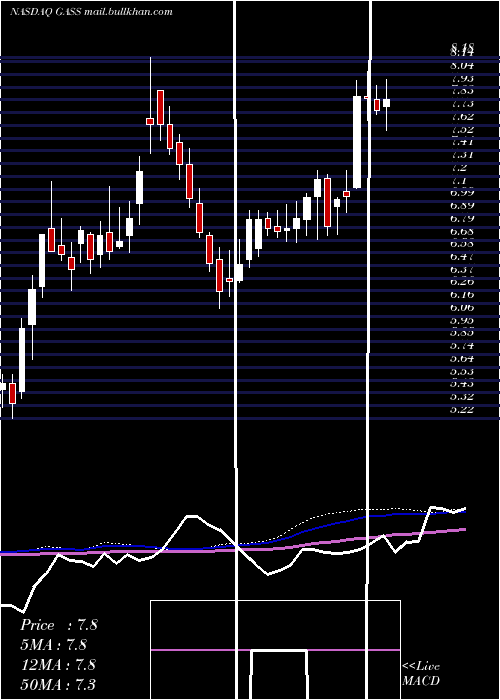Click the 6.37 price axis label
This screenshot has width=500, height=700.
click(462, 270)
